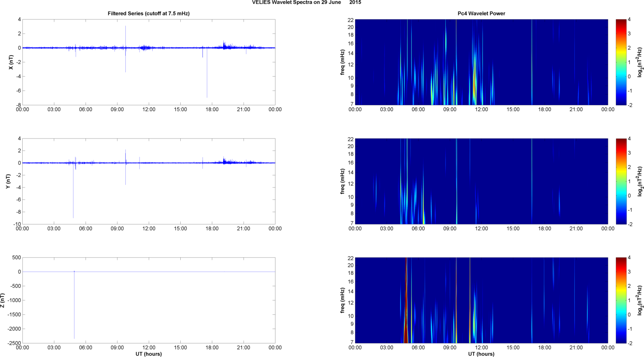Click the "Z (nT)" axis label
Screen dimensions: 644x357
pos(3,300)
